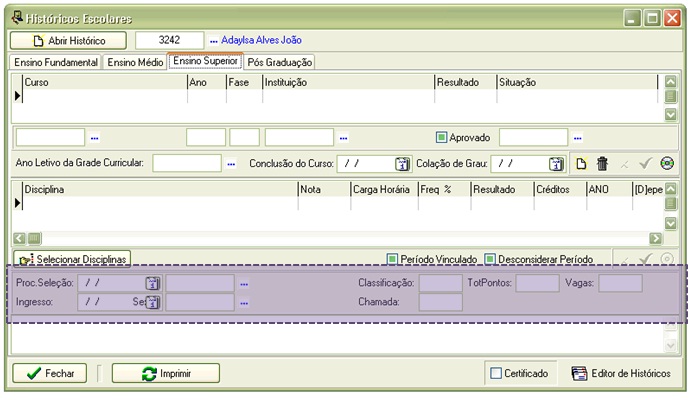Tick the Certificado checkbox

pyautogui.click(x=496, y=373)
